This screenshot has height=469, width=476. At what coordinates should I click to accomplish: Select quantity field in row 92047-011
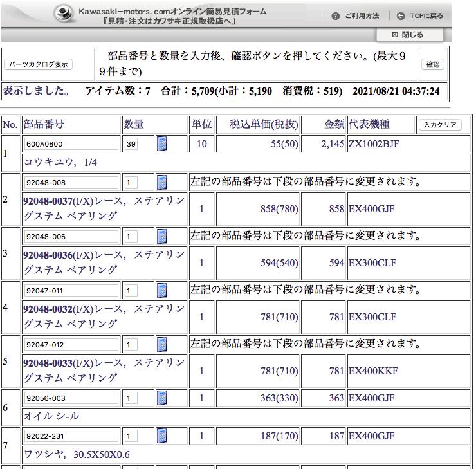click(131, 291)
